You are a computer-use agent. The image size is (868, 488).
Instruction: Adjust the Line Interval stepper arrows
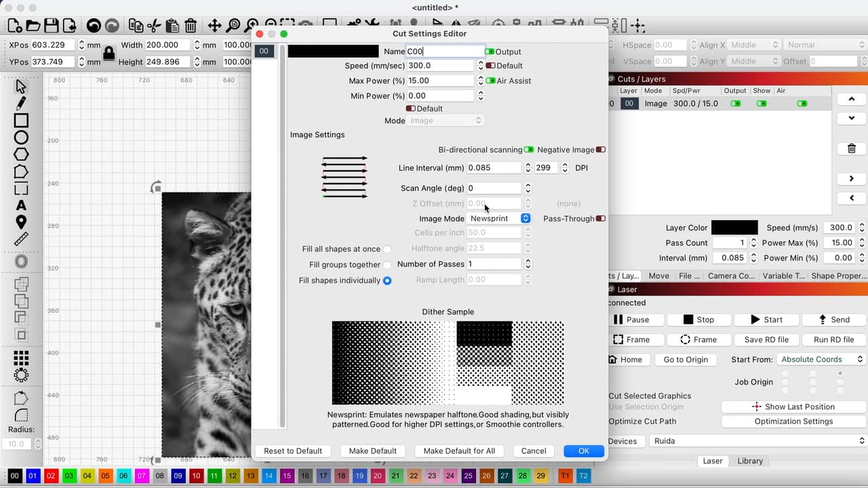(528, 167)
